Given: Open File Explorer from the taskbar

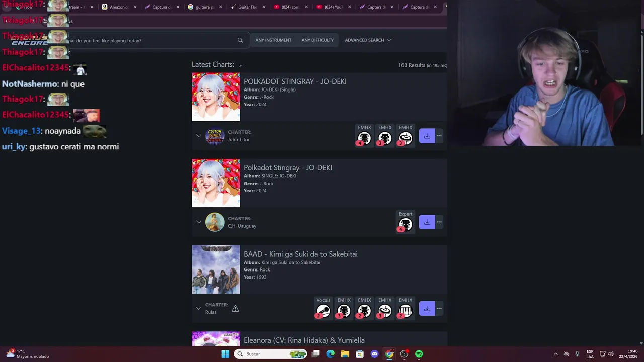Looking at the screenshot, I should click(x=345, y=354).
